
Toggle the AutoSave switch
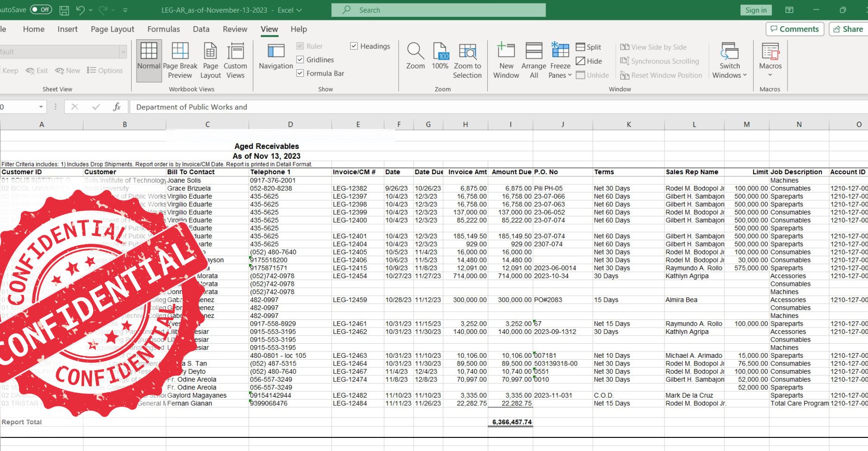coord(41,9)
